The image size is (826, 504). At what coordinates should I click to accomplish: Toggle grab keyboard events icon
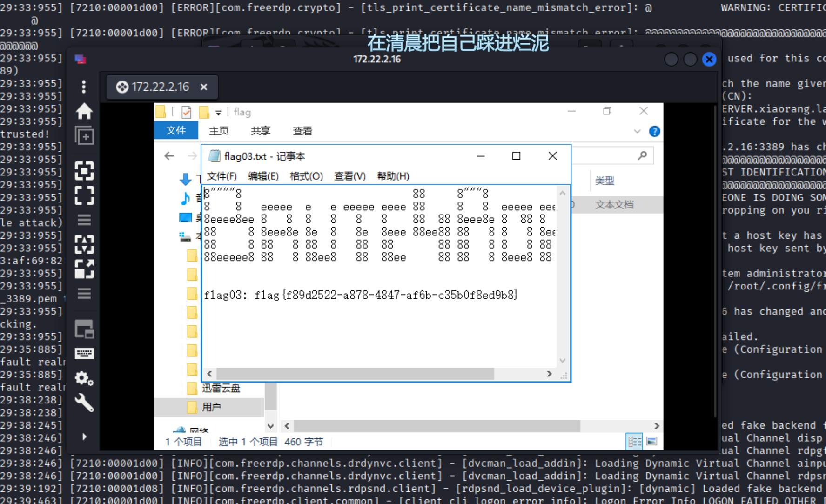tap(84, 354)
